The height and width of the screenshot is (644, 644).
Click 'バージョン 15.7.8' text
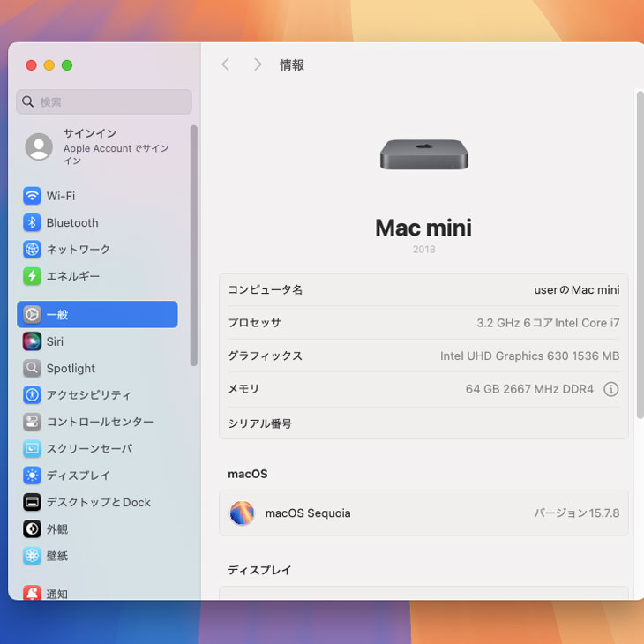(577, 513)
